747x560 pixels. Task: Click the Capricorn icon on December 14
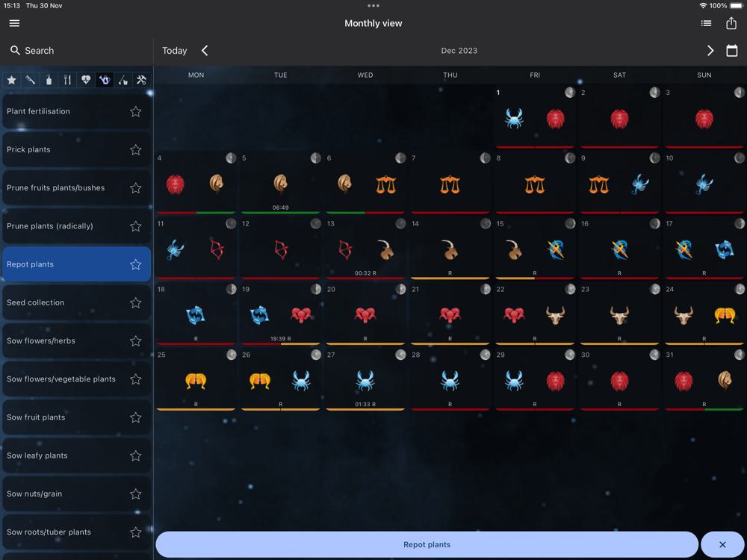[450, 249]
